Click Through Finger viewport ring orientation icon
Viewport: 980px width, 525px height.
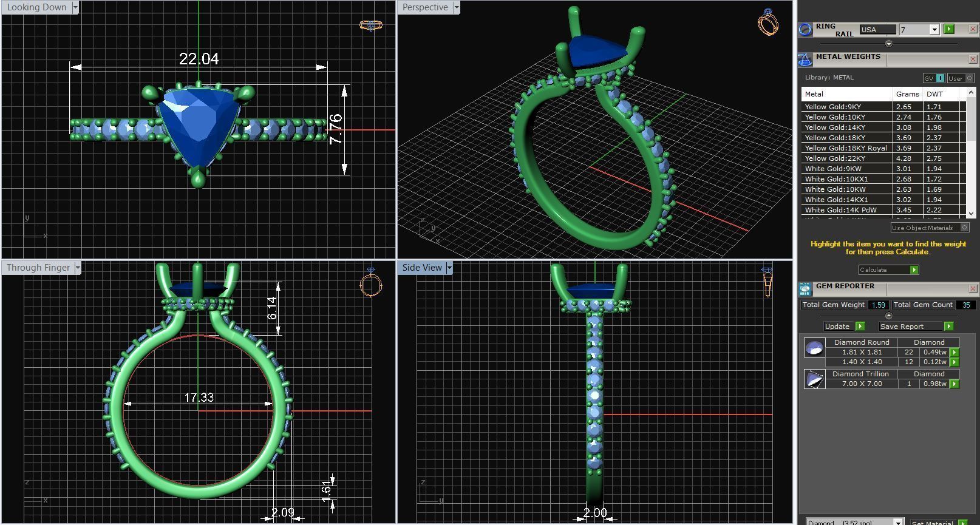[x=371, y=282]
